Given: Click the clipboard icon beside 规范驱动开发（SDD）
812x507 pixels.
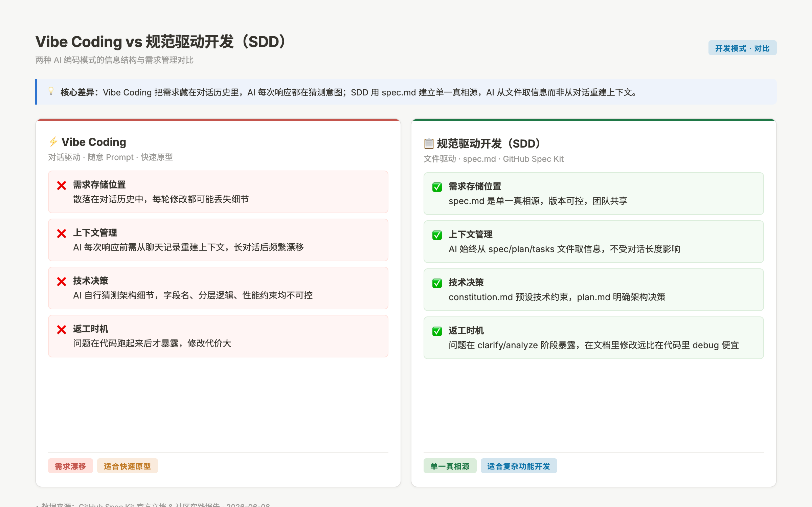Looking at the screenshot, I should click(429, 144).
